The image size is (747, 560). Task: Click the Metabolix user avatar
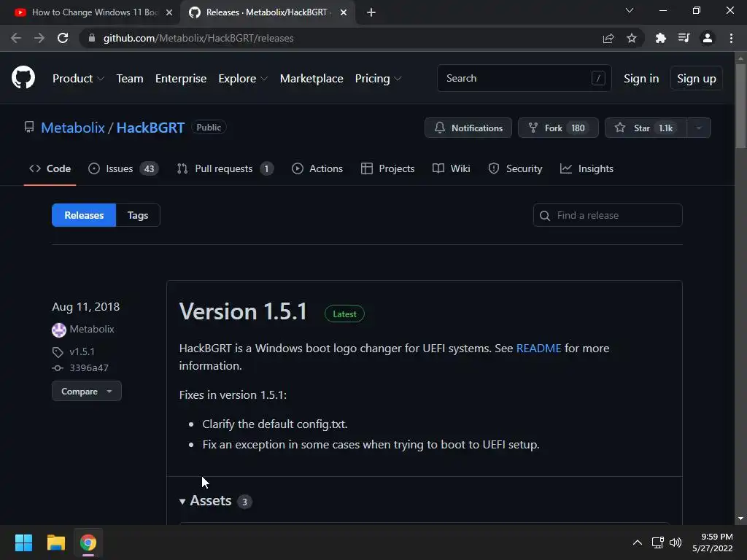coord(58,330)
